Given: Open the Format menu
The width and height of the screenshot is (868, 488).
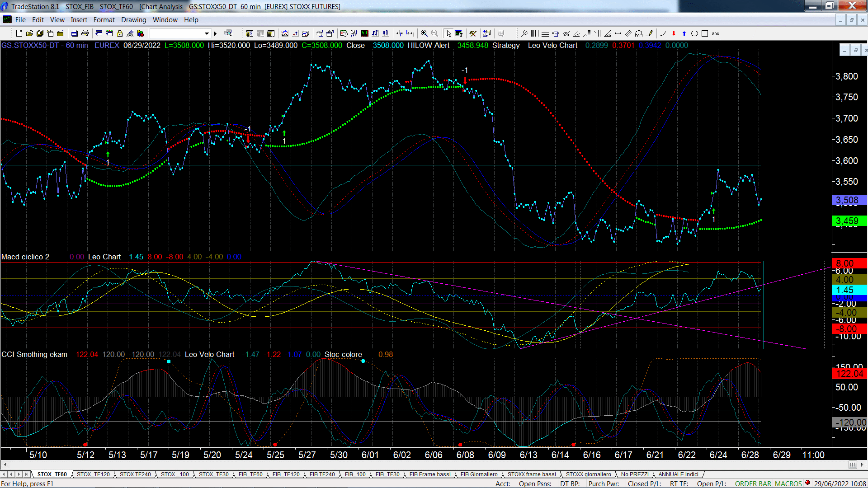Looking at the screenshot, I should [104, 20].
